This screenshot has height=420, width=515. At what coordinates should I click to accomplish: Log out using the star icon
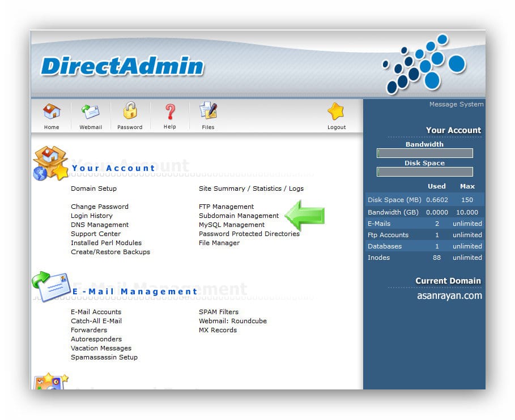coord(336,112)
